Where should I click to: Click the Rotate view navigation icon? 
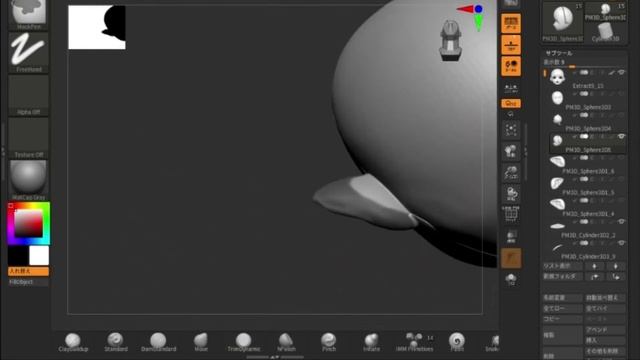(x=511, y=194)
